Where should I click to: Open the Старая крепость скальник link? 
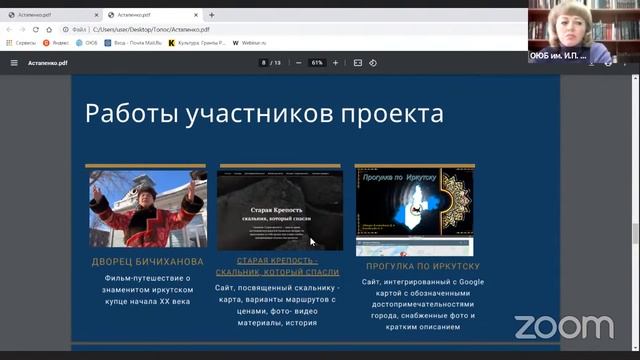pos(278,267)
